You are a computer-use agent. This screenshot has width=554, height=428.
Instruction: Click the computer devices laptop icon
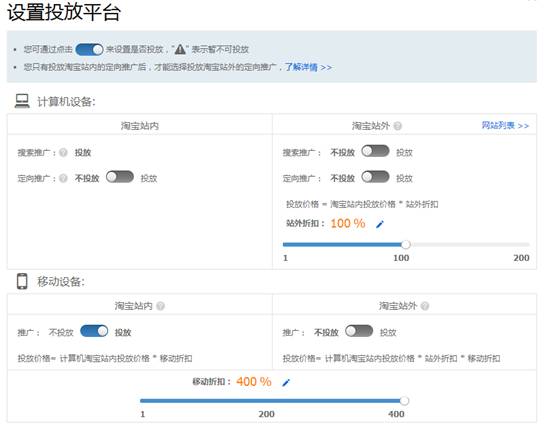(22, 101)
